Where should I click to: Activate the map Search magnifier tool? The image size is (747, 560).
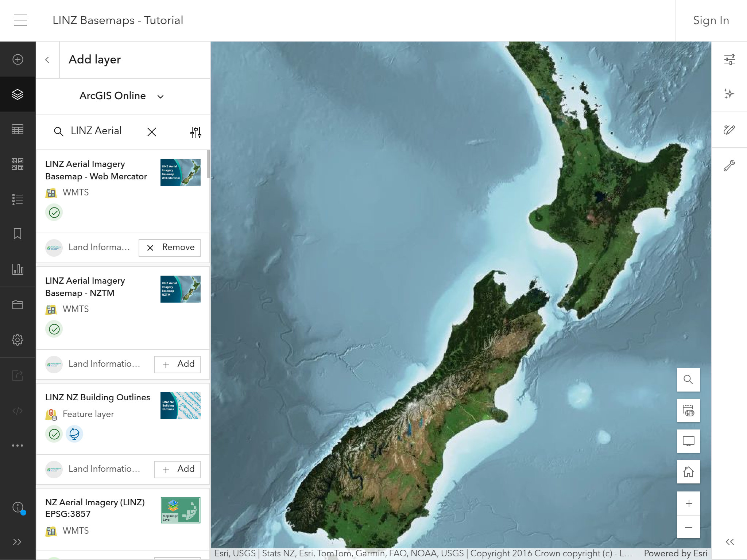(688, 380)
